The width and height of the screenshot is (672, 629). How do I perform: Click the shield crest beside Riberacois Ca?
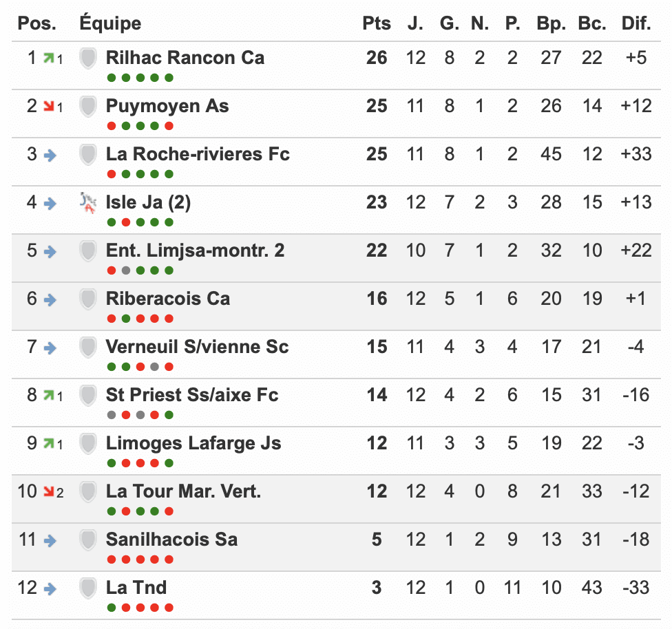click(x=87, y=299)
